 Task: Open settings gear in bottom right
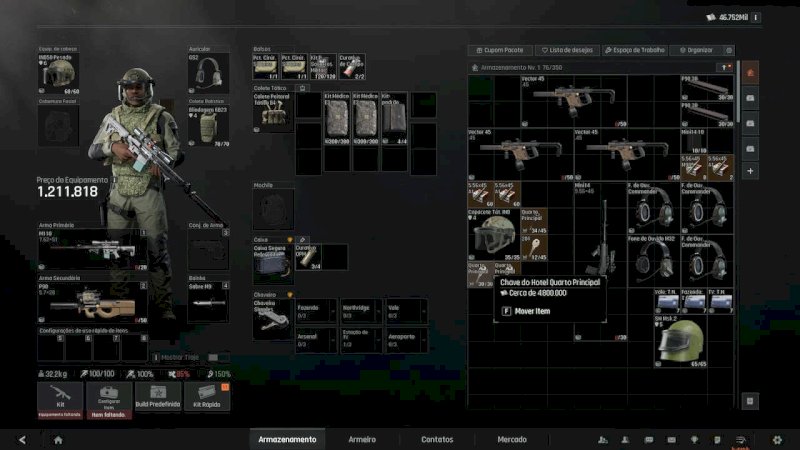777,439
